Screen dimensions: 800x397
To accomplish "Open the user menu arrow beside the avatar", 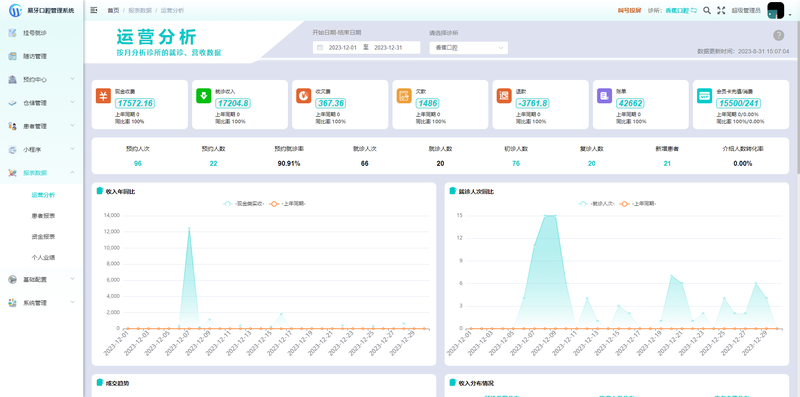I will click(x=790, y=15).
